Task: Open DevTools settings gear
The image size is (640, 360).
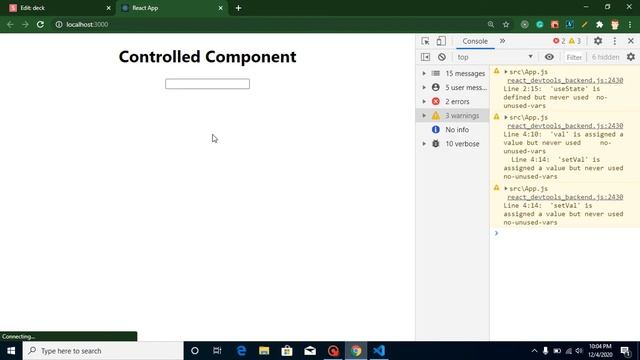Action: 598,41
